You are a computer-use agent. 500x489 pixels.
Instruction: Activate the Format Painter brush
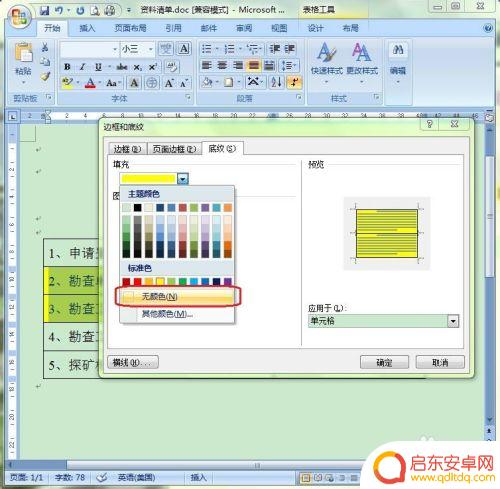(x=45, y=77)
